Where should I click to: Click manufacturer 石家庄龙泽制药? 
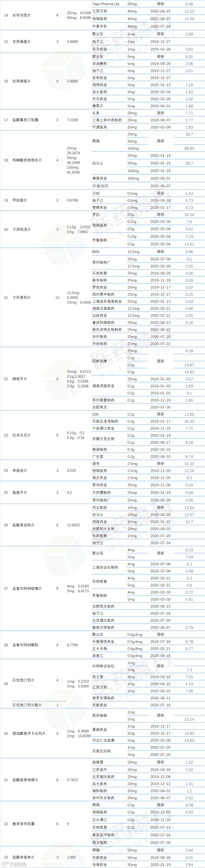click(x=105, y=422)
